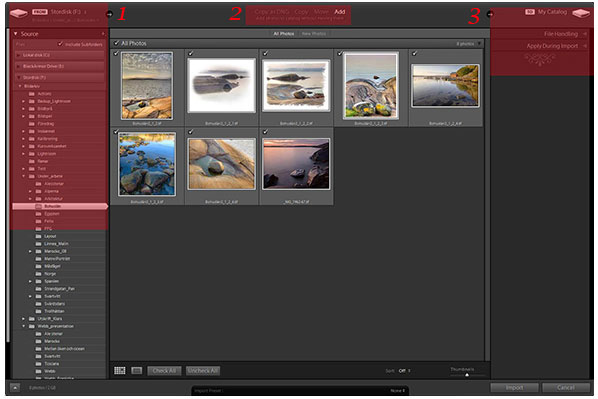Click the folder icon beside Under_arbete

point(32,176)
